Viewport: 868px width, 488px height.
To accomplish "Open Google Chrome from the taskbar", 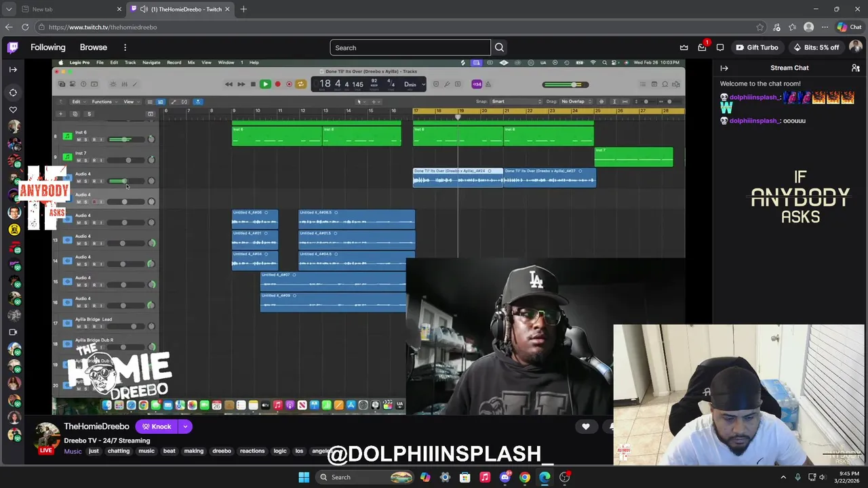I will (x=525, y=477).
